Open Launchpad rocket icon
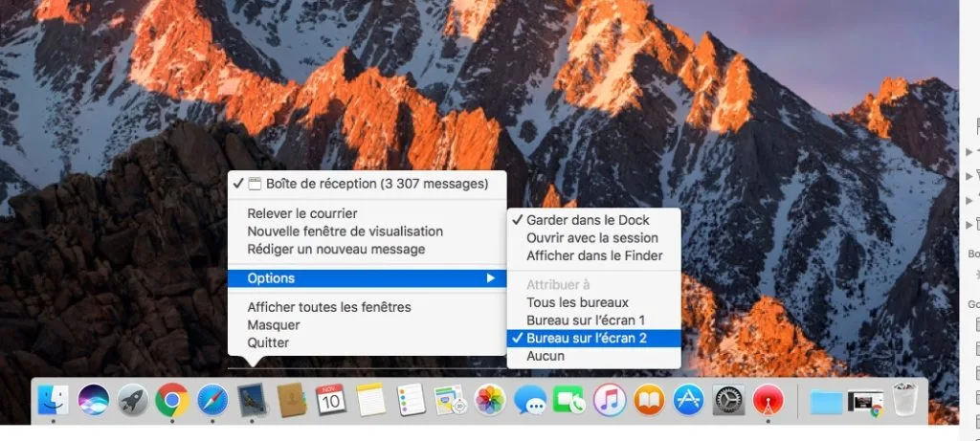Screen dimensions: 980x441 point(133,400)
